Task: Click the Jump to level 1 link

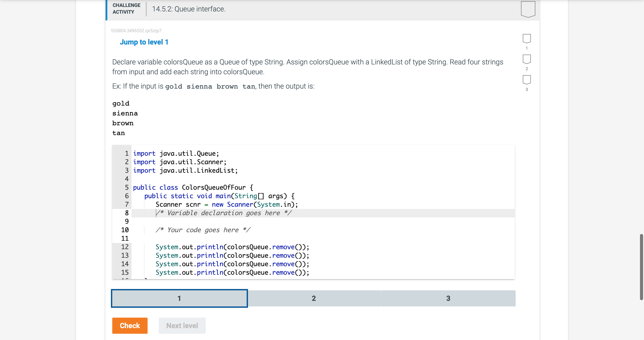Action: click(x=144, y=42)
